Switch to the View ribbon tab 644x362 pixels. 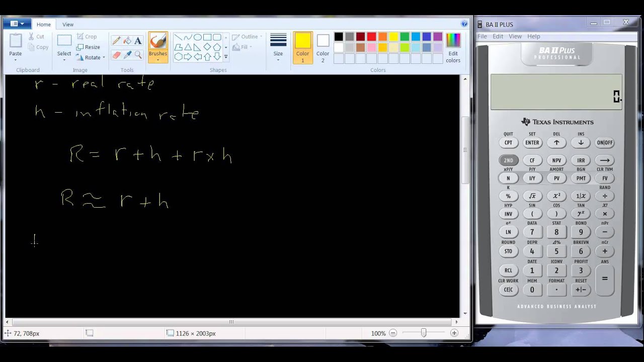68,24
